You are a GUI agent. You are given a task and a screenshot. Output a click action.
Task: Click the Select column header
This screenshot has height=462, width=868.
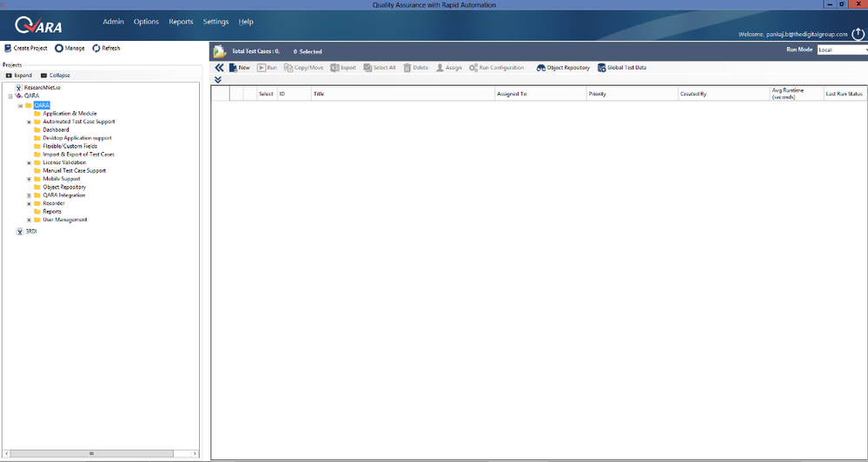click(x=266, y=94)
